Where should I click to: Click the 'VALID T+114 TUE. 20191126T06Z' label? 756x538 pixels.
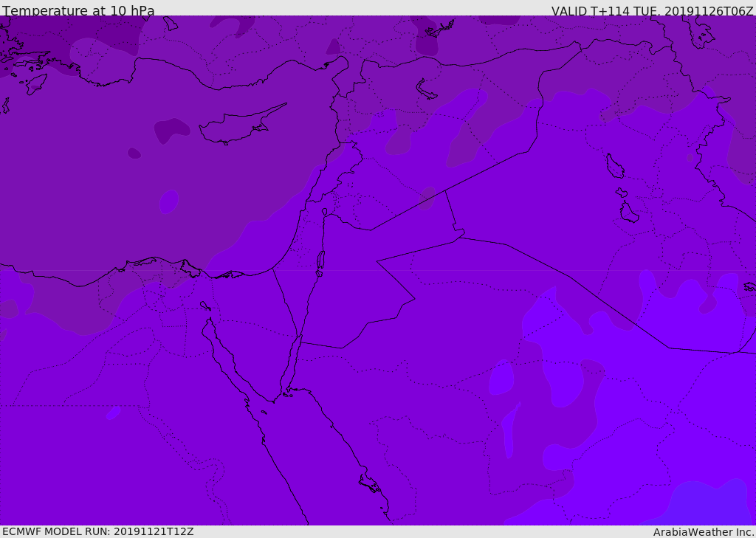click(x=653, y=11)
